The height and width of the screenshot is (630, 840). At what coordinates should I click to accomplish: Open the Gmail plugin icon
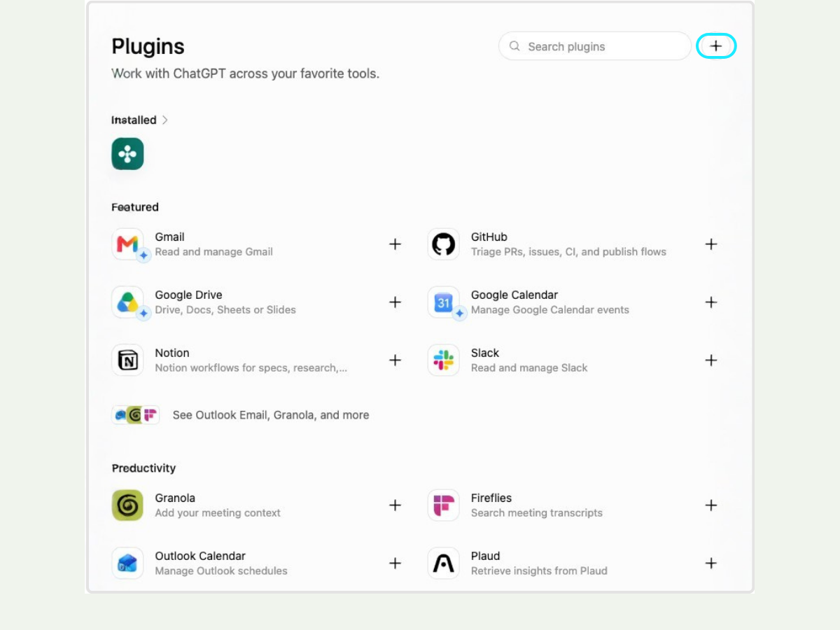pos(127,244)
